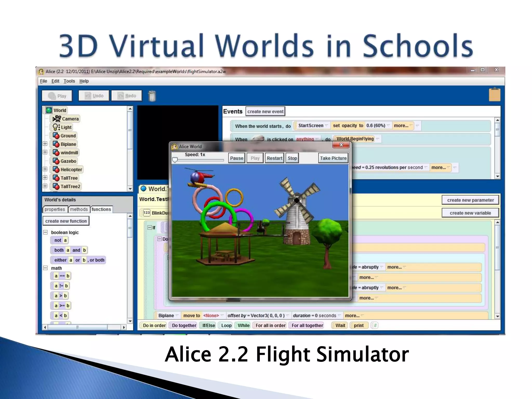Switch to the functions tab
Image resolution: width=532 pixels, height=399 pixels.
101,209
